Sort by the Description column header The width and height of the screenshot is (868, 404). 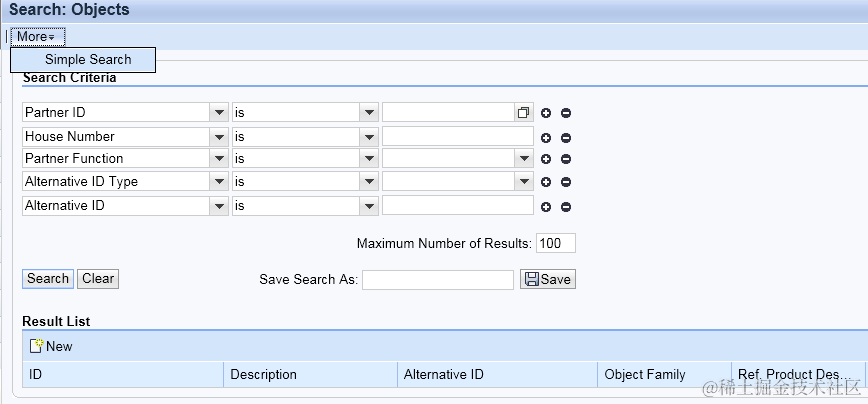(311, 375)
